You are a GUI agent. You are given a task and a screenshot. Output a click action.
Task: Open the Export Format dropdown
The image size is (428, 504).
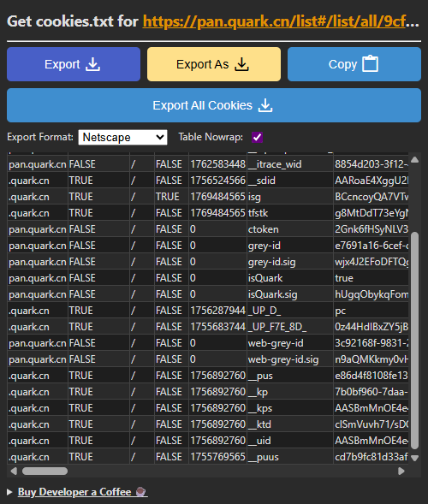click(123, 137)
